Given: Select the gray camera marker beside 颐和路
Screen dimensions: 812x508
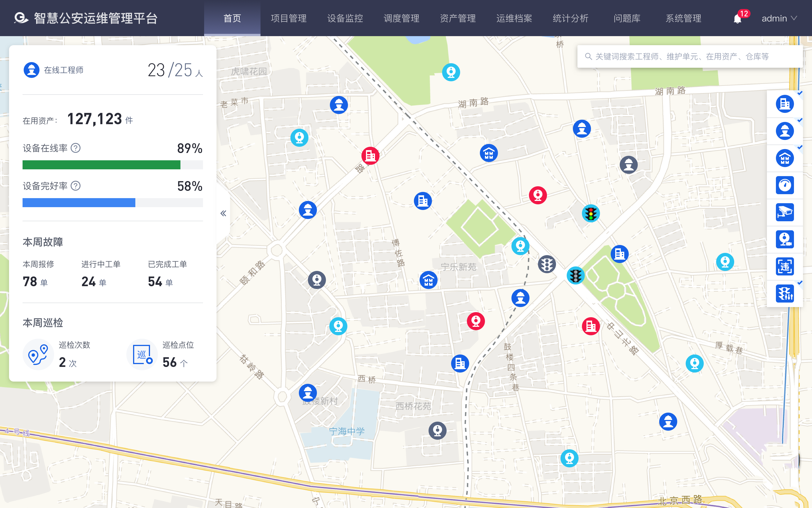Looking at the screenshot, I should coord(317,279).
